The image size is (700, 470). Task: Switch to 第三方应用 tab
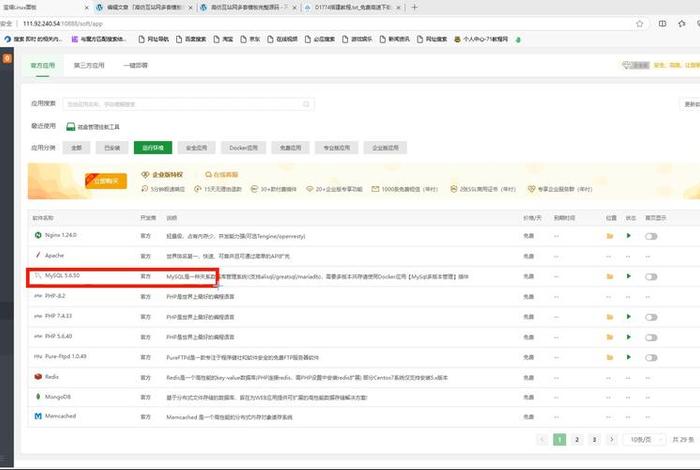89,65
